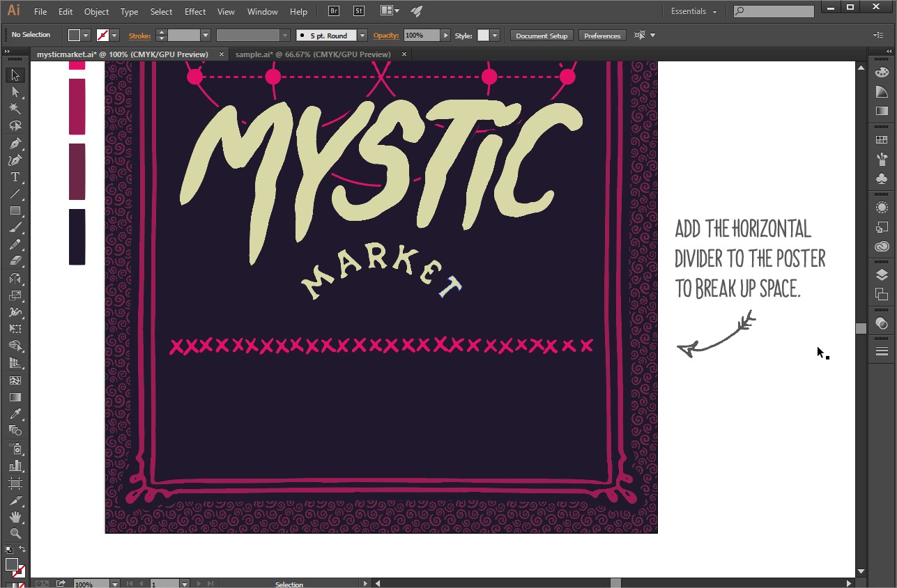The height and width of the screenshot is (588, 897).
Task: Select the Eyedropper tool
Action: 15,414
